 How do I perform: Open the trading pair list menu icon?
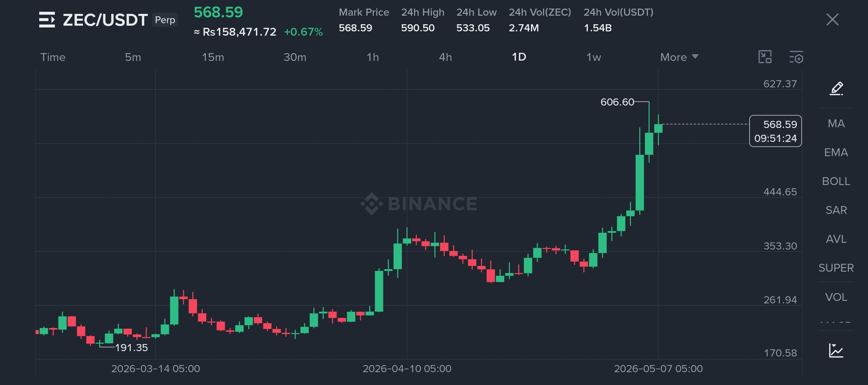tap(47, 20)
